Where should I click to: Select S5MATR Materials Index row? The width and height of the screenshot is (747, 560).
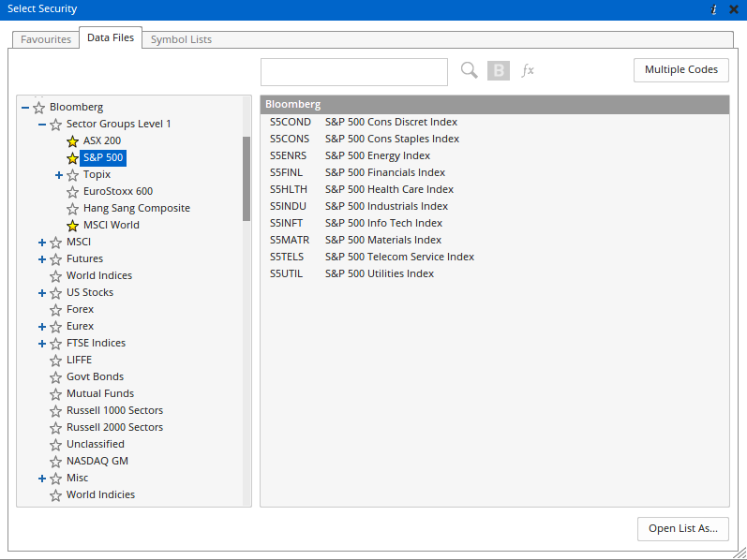pos(495,240)
